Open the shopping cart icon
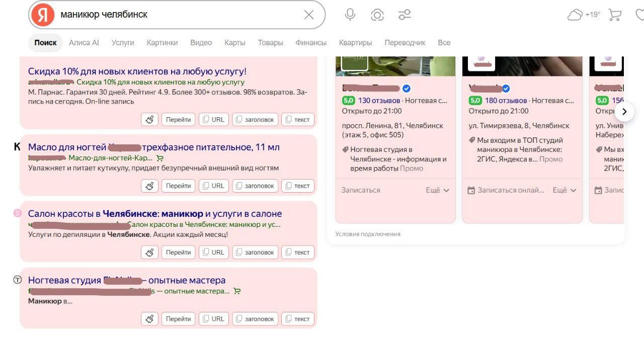 (x=615, y=15)
